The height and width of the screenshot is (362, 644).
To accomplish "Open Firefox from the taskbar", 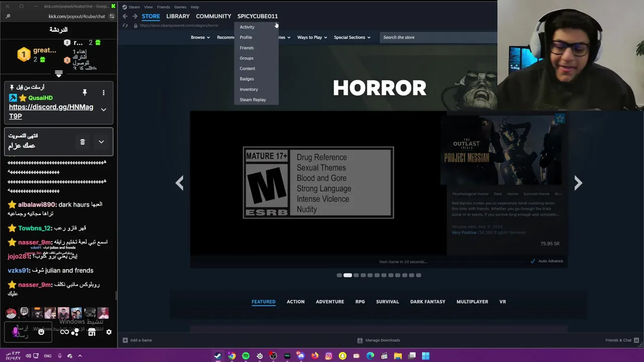I will (x=315, y=355).
